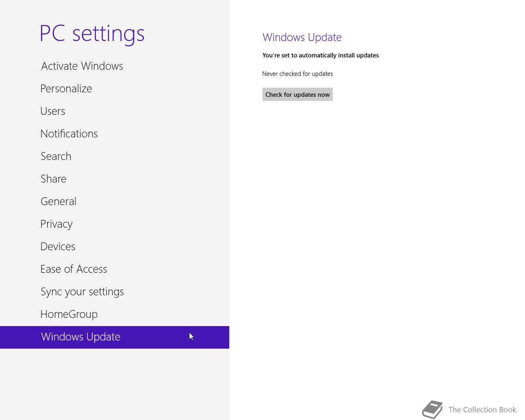Click the PC settings title
The image size is (525, 420).
click(x=92, y=33)
